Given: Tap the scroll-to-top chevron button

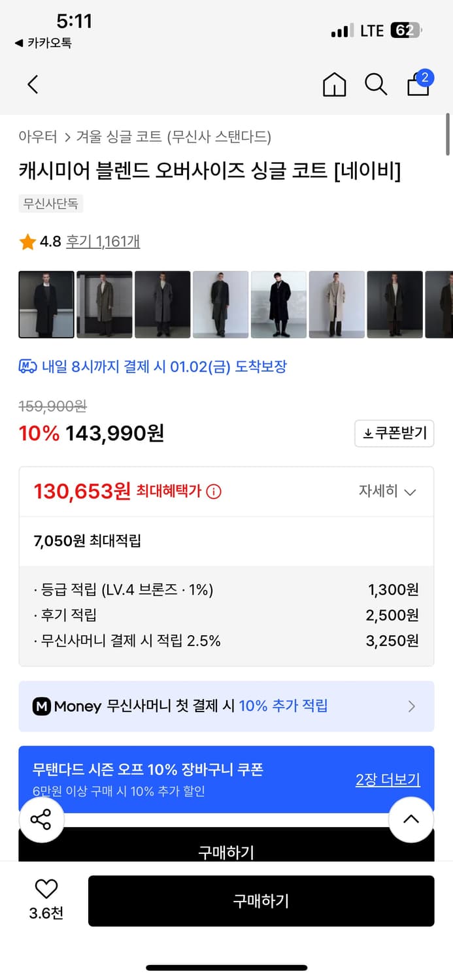Looking at the screenshot, I should pos(411,819).
